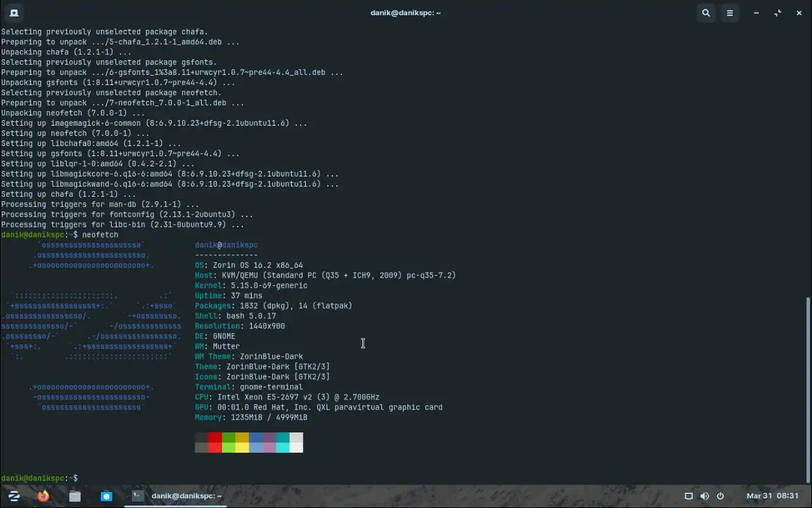Image resolution: width=812 pixels, height=508 pixels.
Task: Open the Software store from taskbar
Action: point(107,496)
